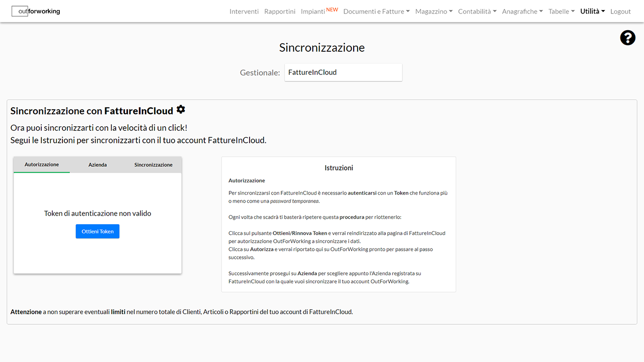Screen dimensions: 644x362
Task: Click the 'Token di autenticazione non valido' message
Action: pos(98,213)
